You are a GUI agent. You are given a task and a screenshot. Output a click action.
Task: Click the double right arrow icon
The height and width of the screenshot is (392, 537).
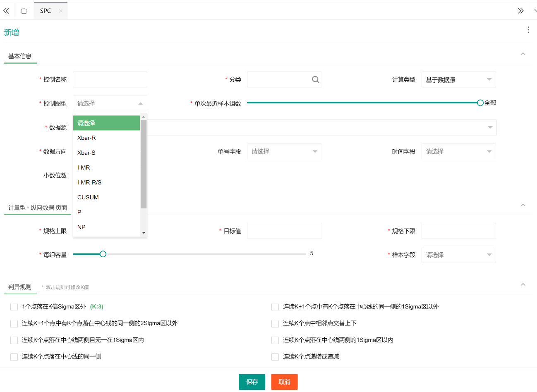(520, 11)
